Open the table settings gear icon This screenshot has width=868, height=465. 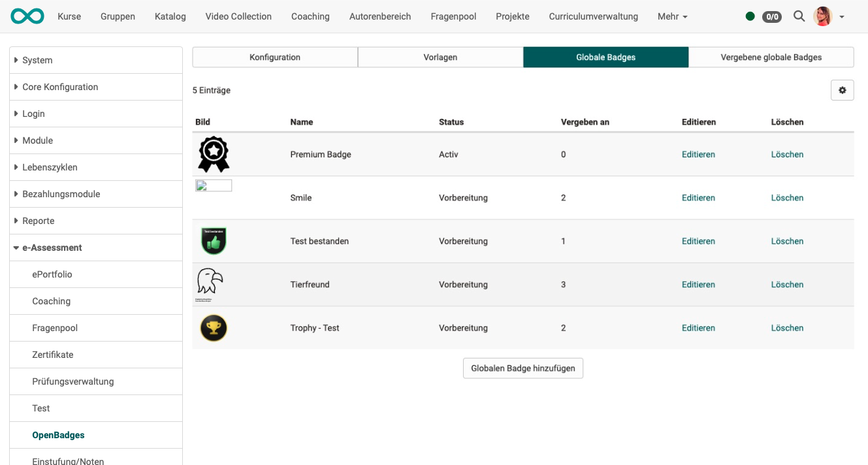tap(842, 90)
